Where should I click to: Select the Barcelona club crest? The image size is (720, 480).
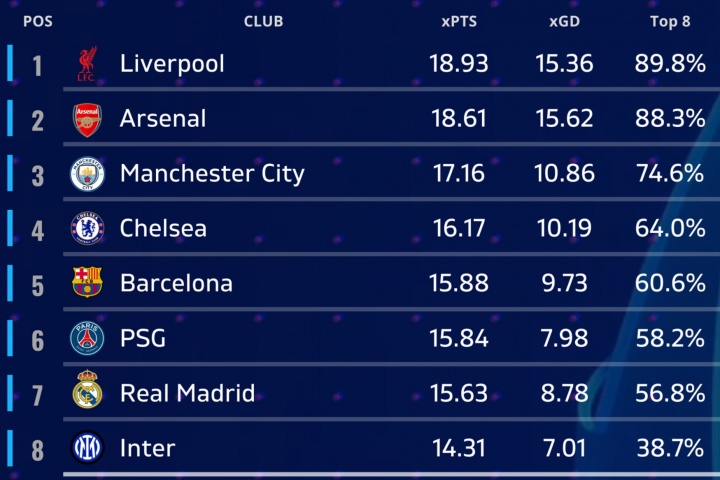pyautogui.click(x=87, y=284)
